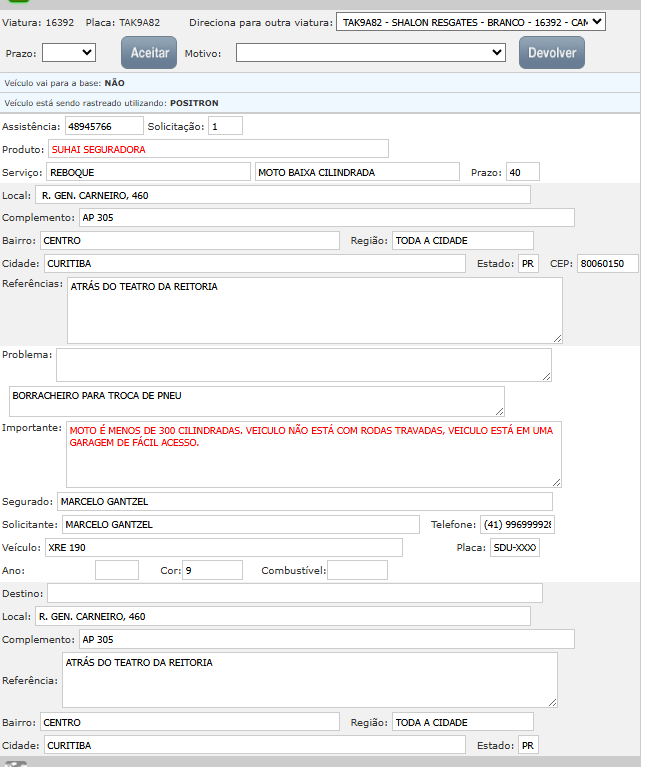Select the Solicitação input field
The width and height of the screenshot is (669, 767).
pos(225,126)
